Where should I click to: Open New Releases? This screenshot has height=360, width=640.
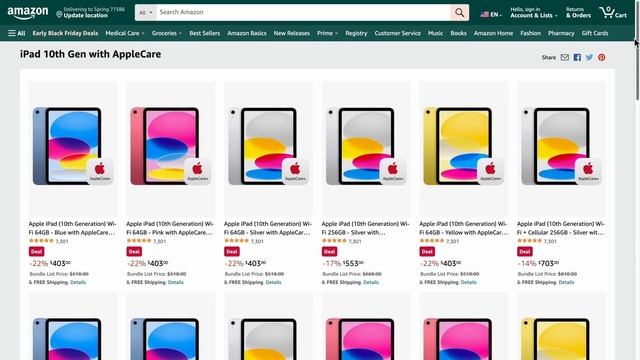292,33
